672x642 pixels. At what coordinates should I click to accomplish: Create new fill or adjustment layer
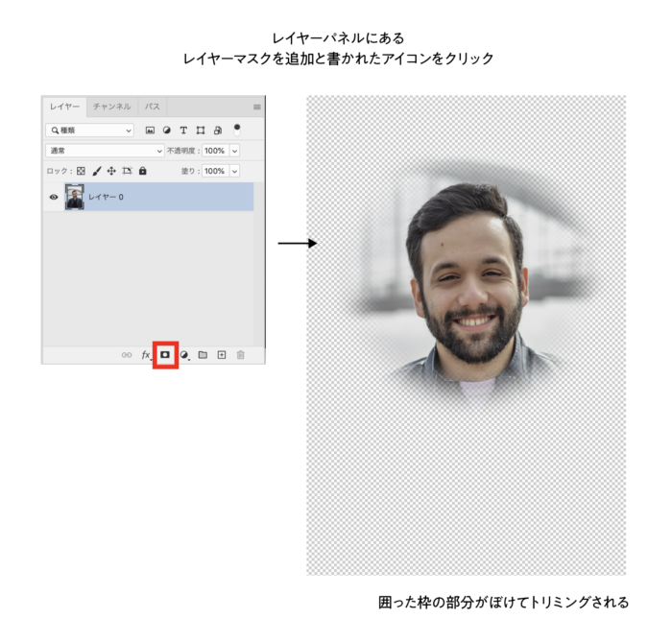pyautogui.click(x=184, y=355)
